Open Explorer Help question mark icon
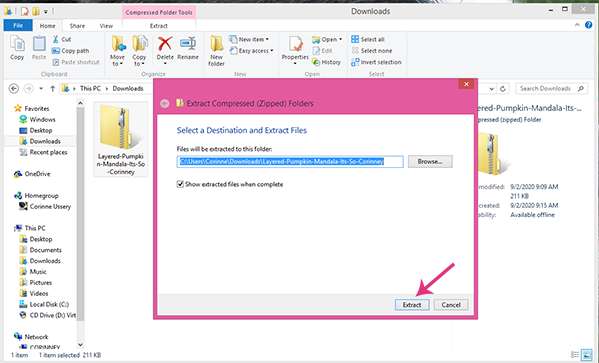This screenshot has height=363, width=599. click(x=589, y=25)
